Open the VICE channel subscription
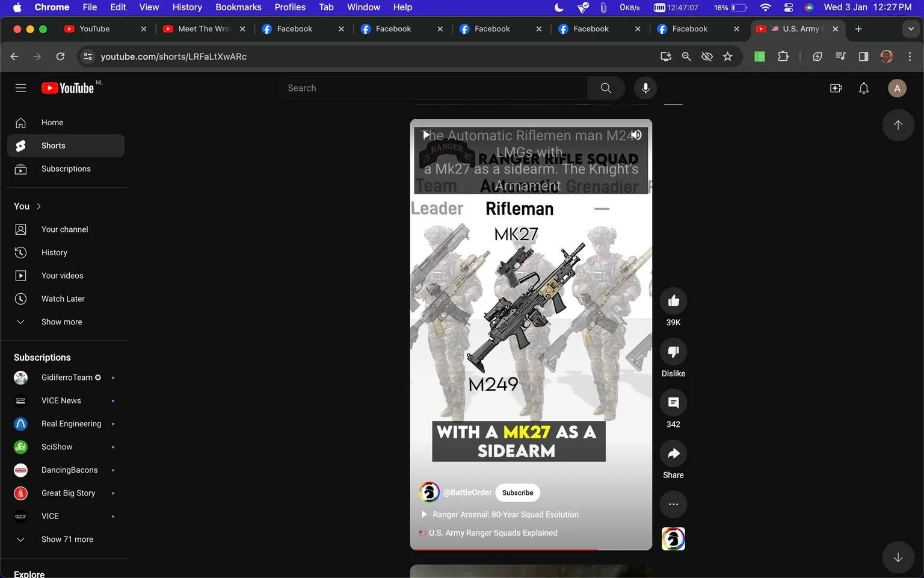 pos(66,517)
